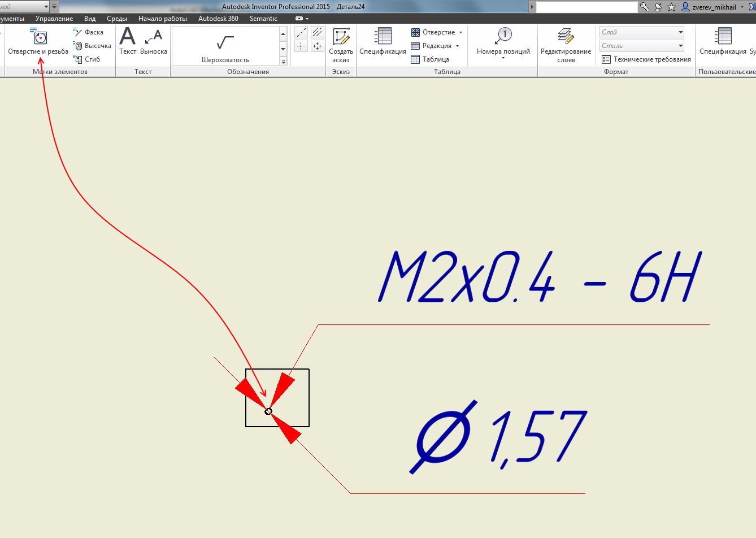This screenshot has height=538, width=756.
Task: Open dropdown arrow next to zverev_mikhail
Action: pos(742,7)
